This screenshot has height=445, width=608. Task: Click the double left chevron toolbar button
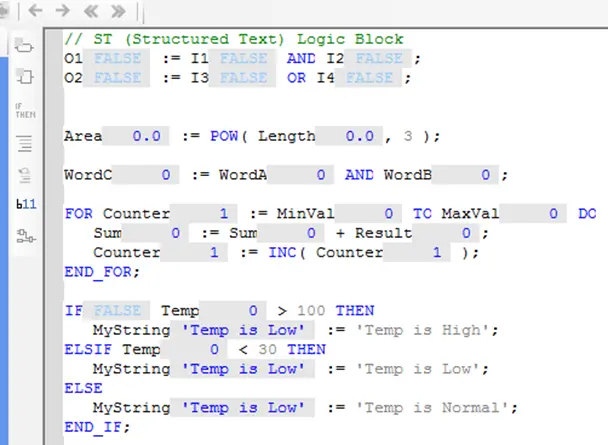91,11
